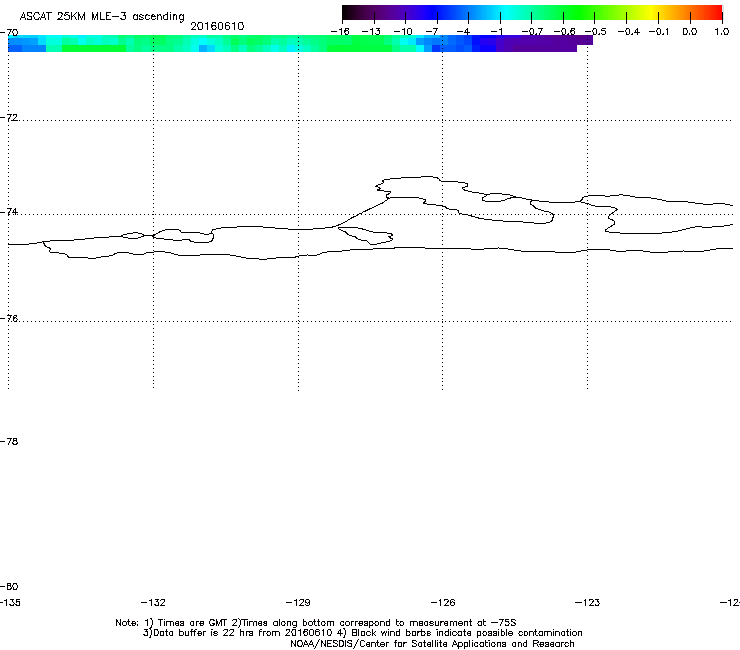Click the latitude label -74
Viewport: 740px width, 650px height.
tap(9, 212)
